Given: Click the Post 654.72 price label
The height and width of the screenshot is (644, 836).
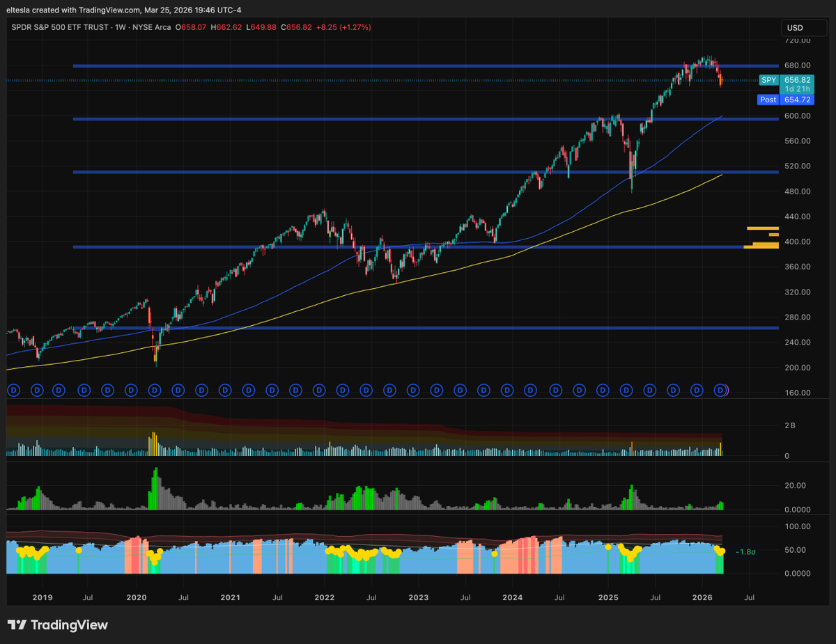Looking at the screenshot, I should click(786, 100).
